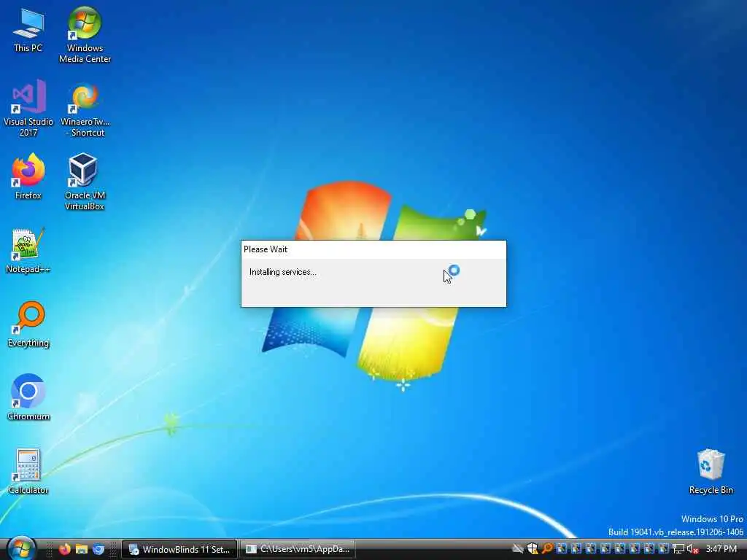
Task: Switch to C:\Users\vm5\AppDa... taskbar window
Action: (298, 549)
